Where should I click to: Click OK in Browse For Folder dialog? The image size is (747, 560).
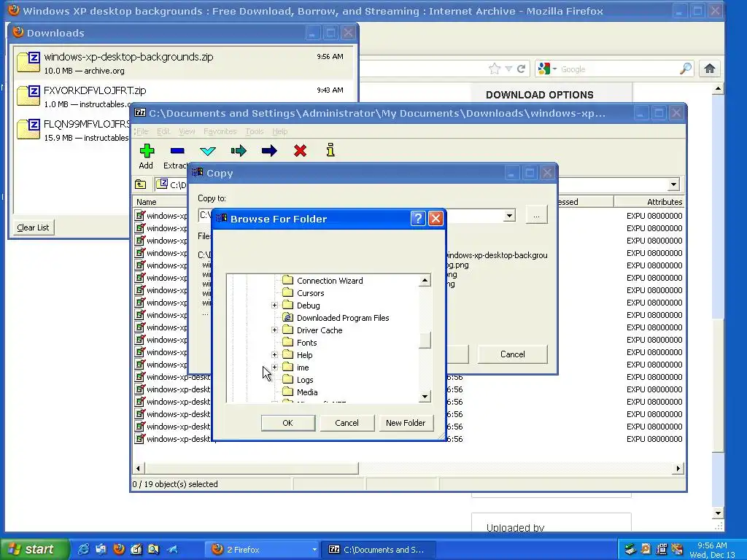click(x=287, y=423)
